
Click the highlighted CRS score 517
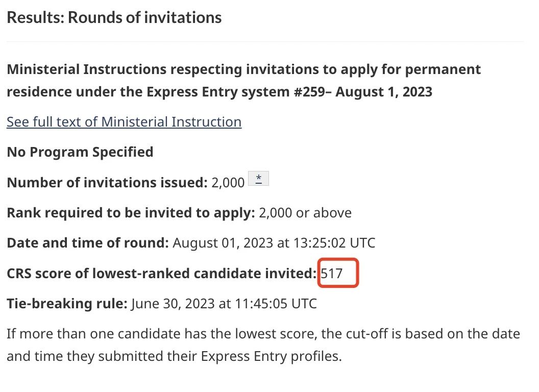click(332, 274)
